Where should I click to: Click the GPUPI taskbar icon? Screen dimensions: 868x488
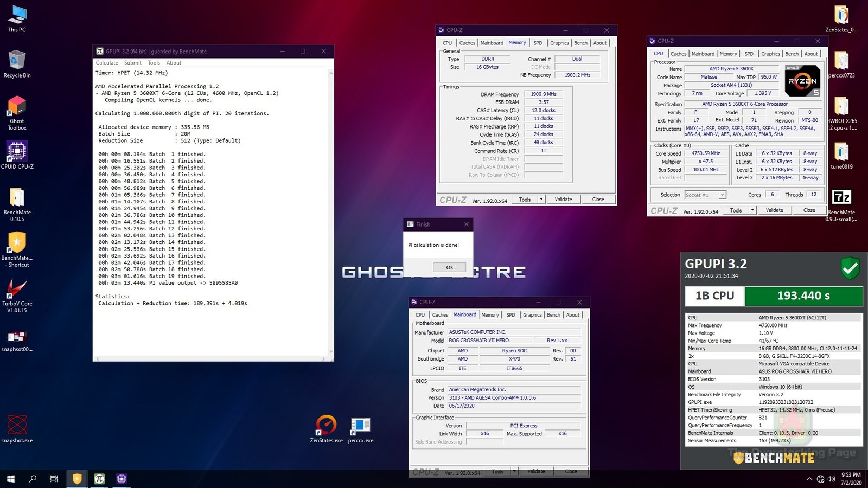tap(99, 478)
